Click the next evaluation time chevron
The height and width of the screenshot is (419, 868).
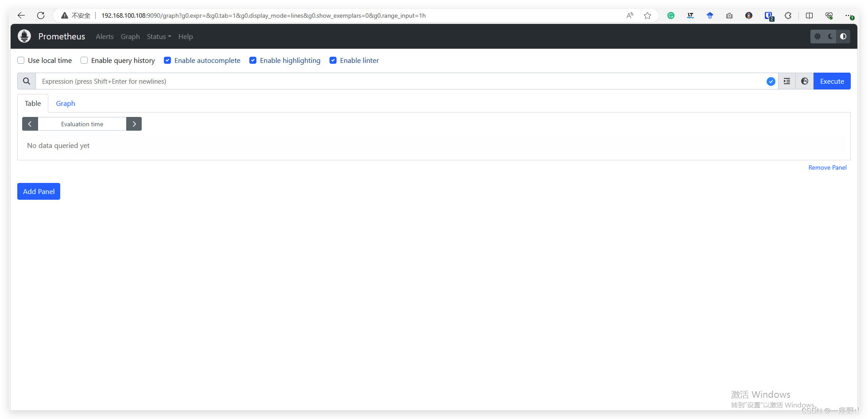pos(134,124)
